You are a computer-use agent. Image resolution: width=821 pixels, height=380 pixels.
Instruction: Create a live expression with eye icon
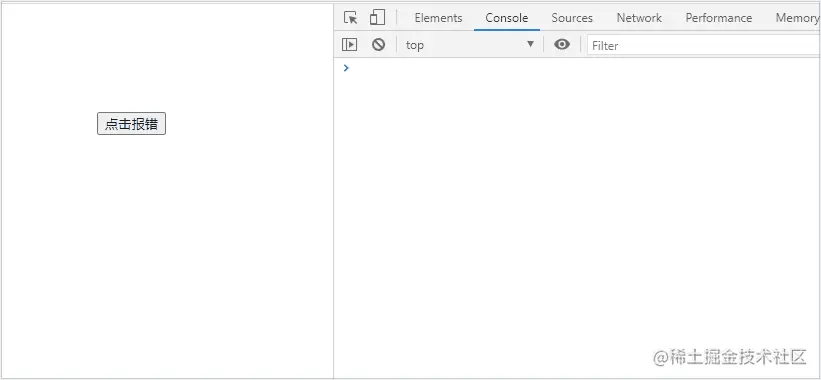(562, 45)
